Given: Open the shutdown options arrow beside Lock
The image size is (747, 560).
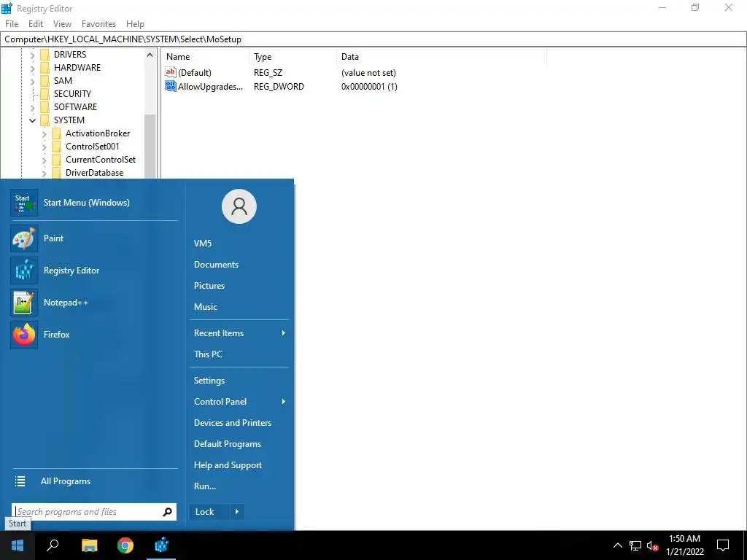Looking at the screenshot, I should (x=237, y=512).
